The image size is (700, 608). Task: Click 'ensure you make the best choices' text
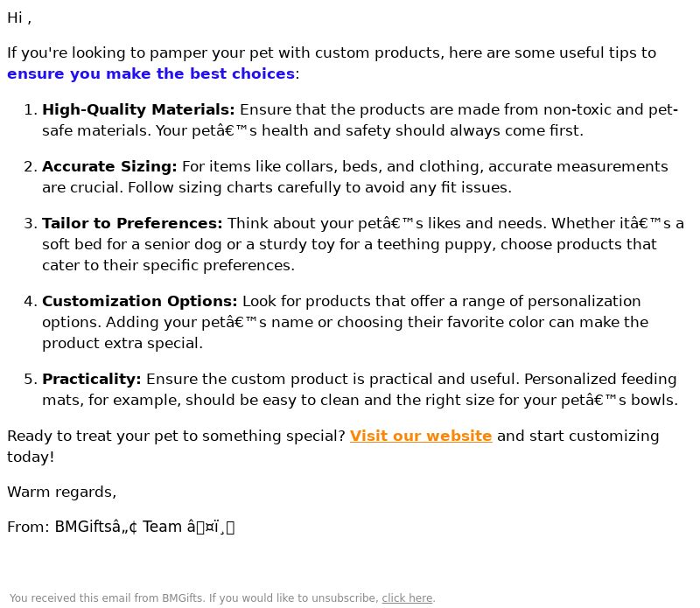coord(150,73)
